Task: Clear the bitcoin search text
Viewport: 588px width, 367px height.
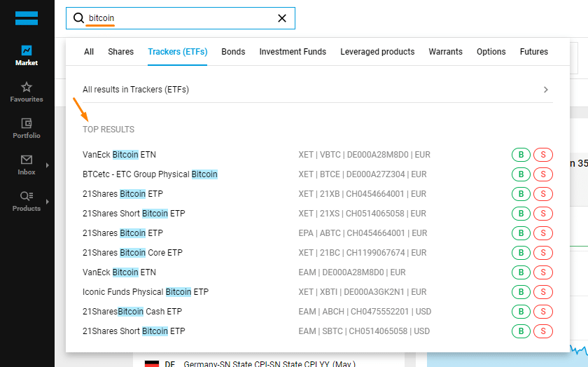Action: point(282,18)
